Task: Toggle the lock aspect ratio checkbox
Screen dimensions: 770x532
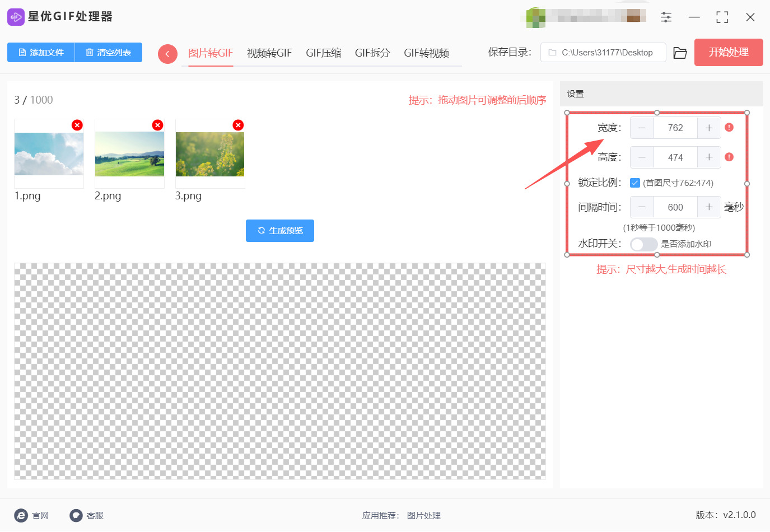Action: [x=635, y=183]
